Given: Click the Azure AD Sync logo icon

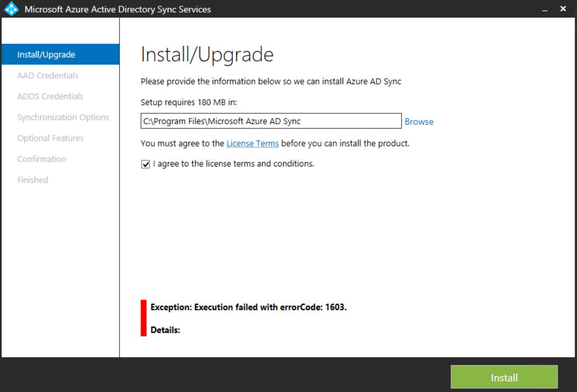Looking at the screenshot, I should (11, 9).
